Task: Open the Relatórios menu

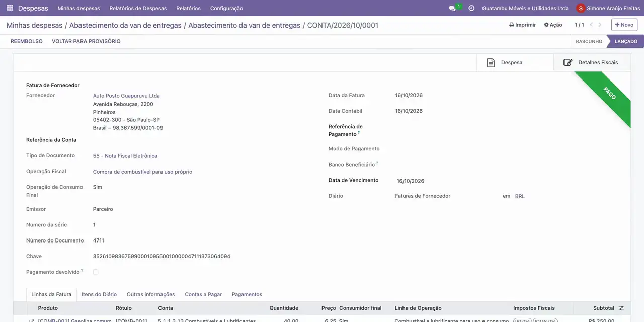Action: pos(188,8)
